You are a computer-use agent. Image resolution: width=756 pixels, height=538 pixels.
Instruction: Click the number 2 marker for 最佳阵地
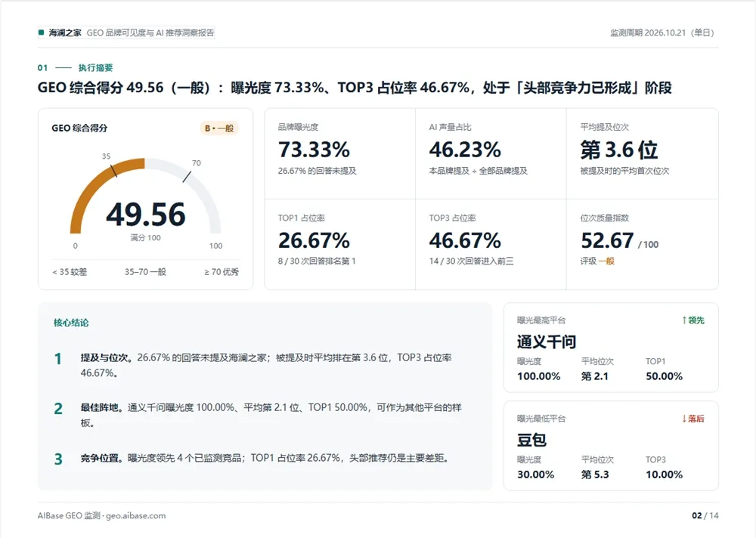[x=58, y=409]
